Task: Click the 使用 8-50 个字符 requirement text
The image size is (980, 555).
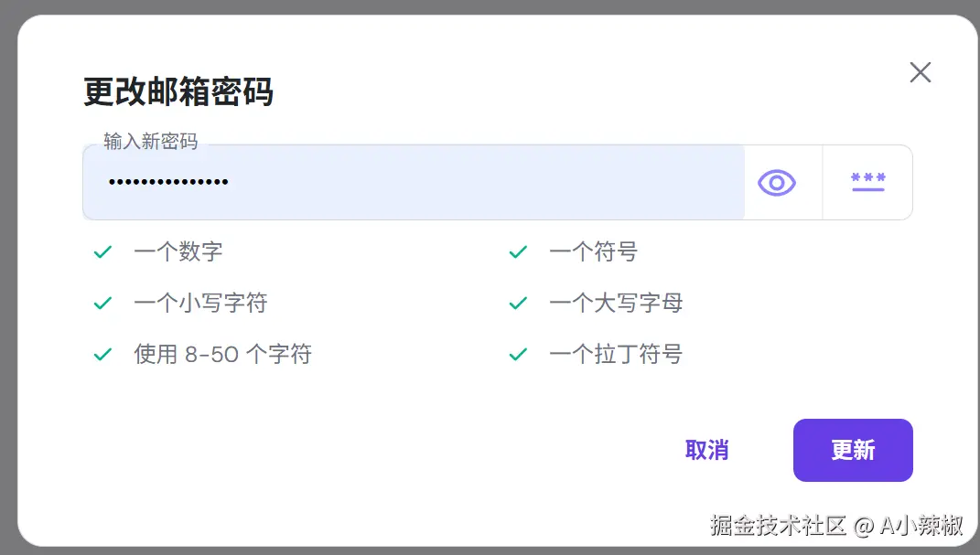Action: click(x=222, y=354)
